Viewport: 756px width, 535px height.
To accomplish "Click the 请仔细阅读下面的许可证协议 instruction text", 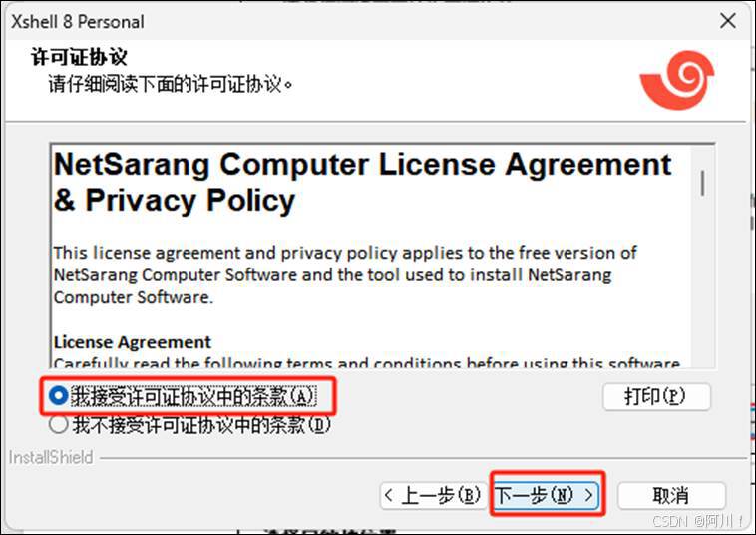I will pos(170,84).
